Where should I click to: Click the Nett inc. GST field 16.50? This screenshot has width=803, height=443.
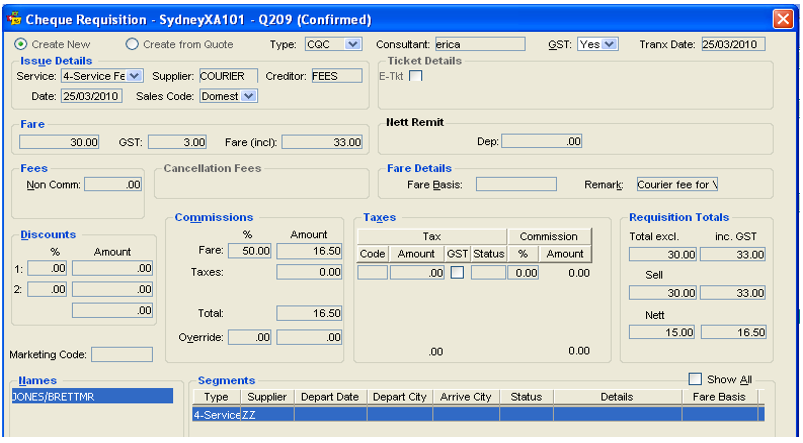click(x=734, y=332)
